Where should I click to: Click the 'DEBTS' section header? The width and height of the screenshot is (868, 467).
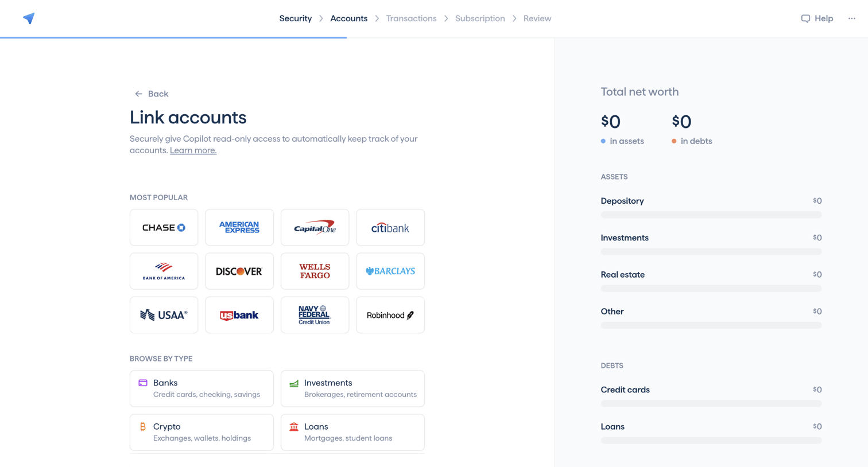click(x=612, y=365)
